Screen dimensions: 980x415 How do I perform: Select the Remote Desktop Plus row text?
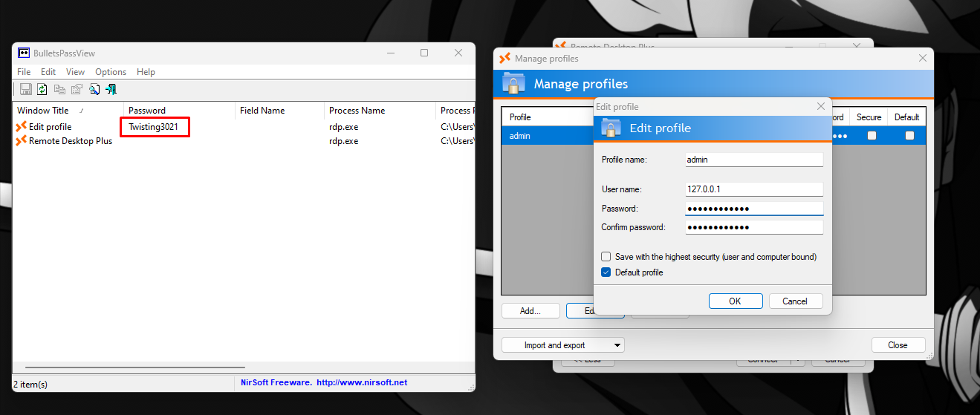pos(71,140)
